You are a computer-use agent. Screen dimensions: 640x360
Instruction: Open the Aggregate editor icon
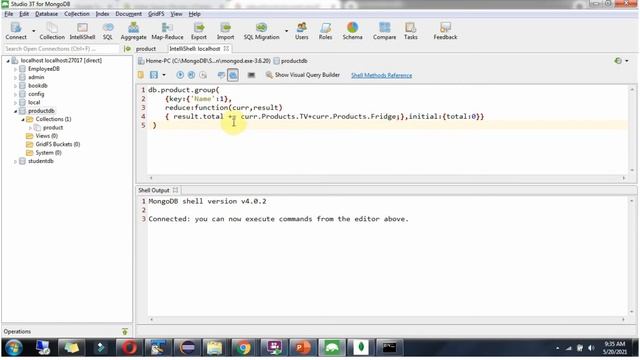pyautogui.click(x=133, y=31)
